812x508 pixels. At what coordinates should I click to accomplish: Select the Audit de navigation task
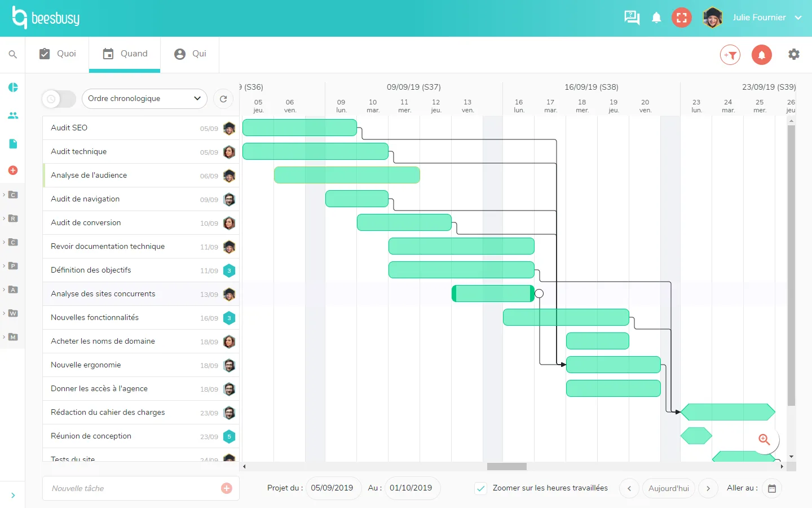(140, 199)
